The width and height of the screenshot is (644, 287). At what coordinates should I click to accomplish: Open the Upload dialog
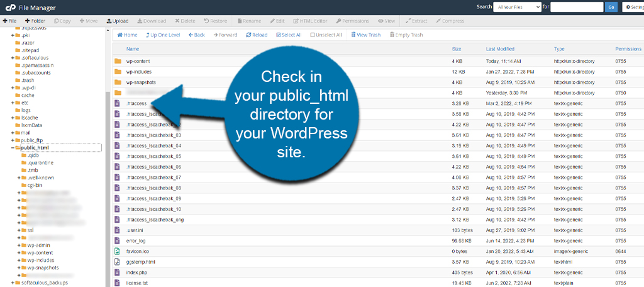118,21
